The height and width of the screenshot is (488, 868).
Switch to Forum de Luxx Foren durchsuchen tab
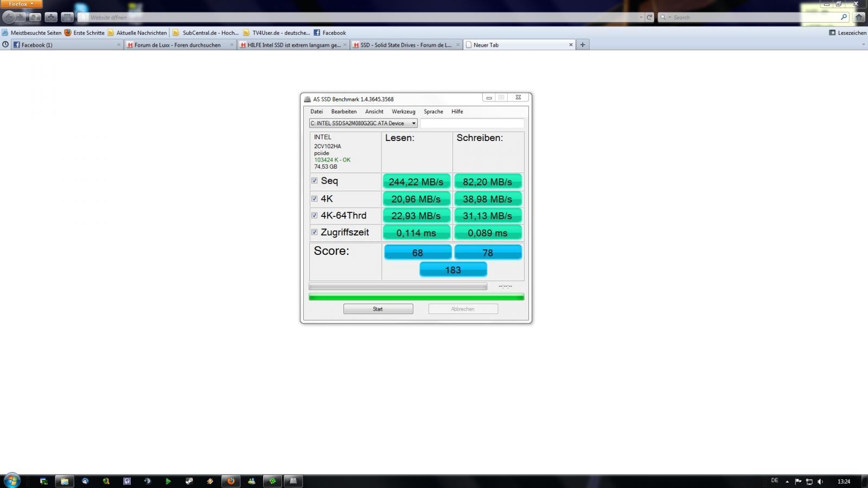pos(180,45)
